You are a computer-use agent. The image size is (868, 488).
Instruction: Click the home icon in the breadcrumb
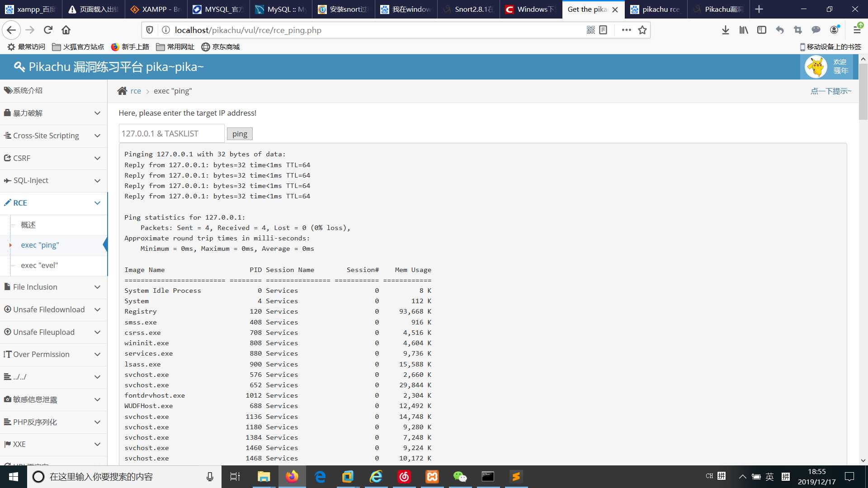(x=122, y=91)
